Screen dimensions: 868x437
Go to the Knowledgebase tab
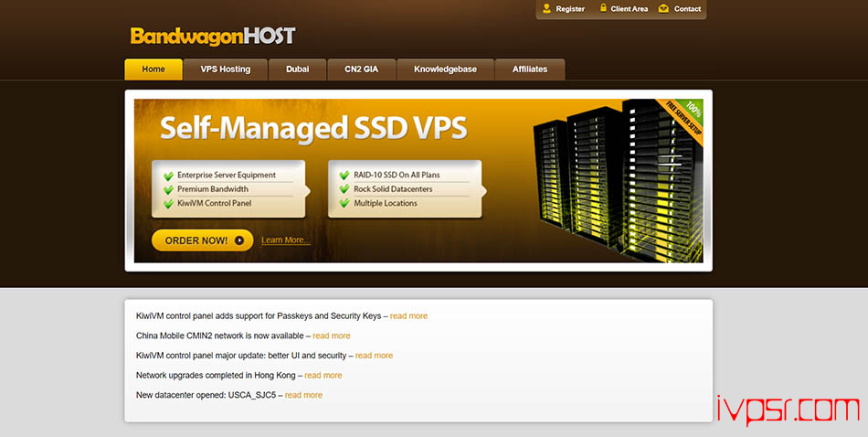[445, 69]
